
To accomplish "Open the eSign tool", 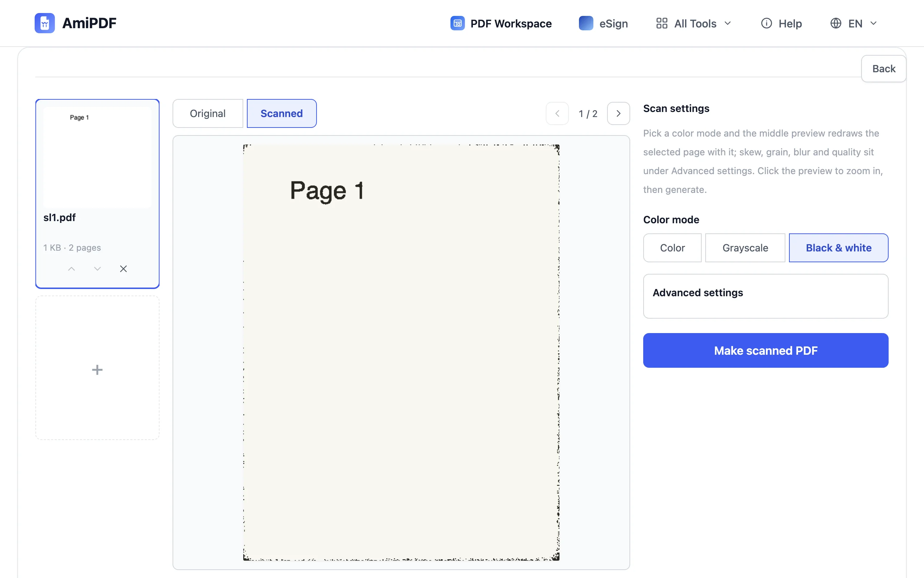I will coord(603,23).
